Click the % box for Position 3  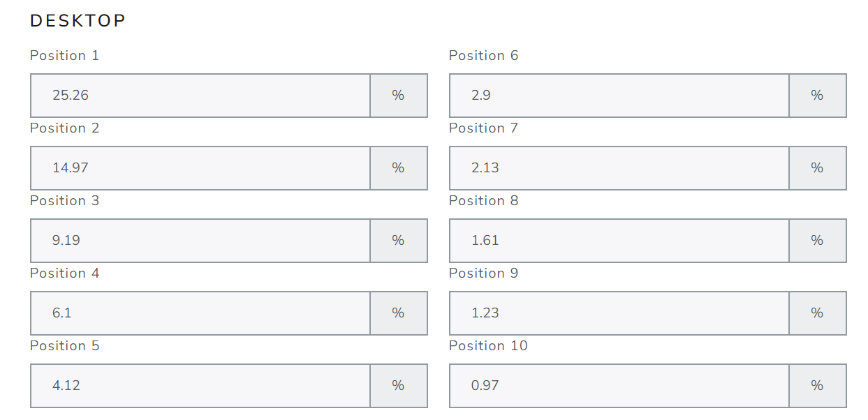(x=399, y=241)
